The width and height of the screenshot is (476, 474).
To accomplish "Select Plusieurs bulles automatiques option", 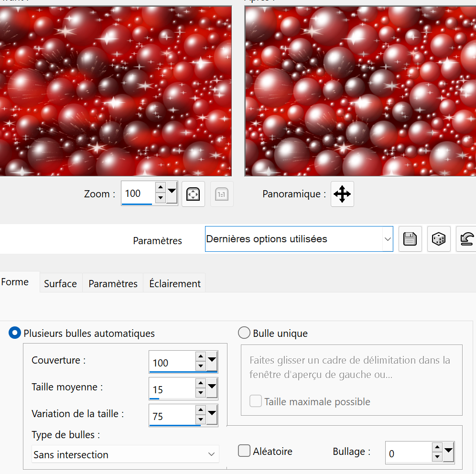I will 15,333.
